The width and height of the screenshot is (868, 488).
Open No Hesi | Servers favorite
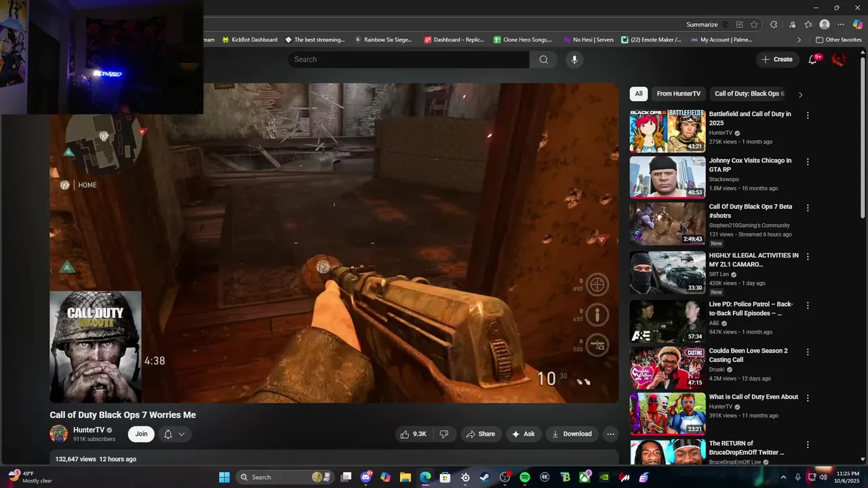click(x=589, y=40)
